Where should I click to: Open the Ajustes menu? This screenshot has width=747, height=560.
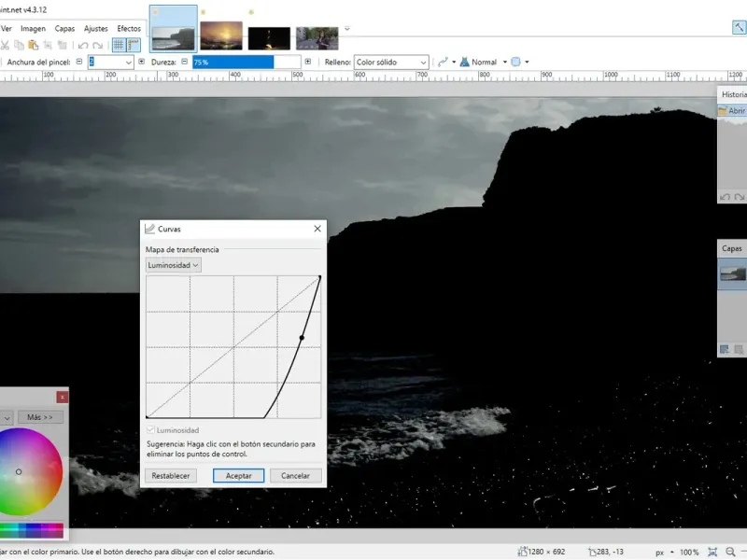(x=96, y=29)
